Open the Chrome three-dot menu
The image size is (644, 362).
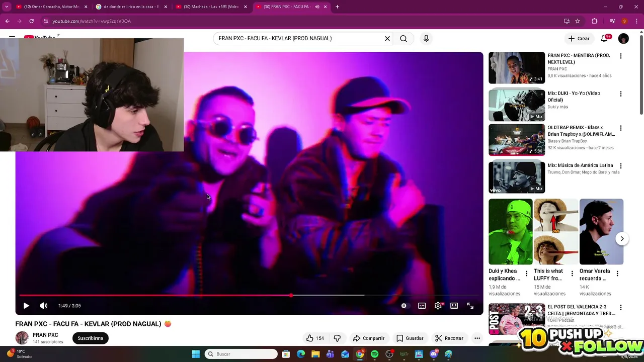coord(636,21)
